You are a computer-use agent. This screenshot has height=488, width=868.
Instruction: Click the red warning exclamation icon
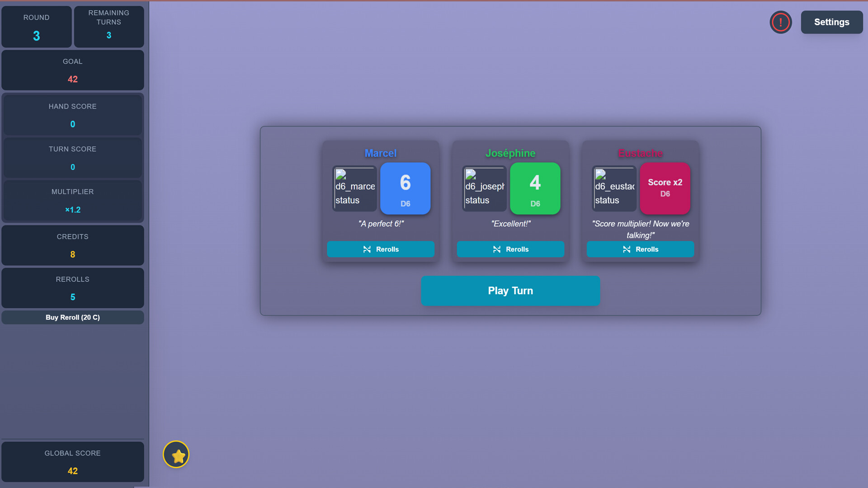(781, 22)
